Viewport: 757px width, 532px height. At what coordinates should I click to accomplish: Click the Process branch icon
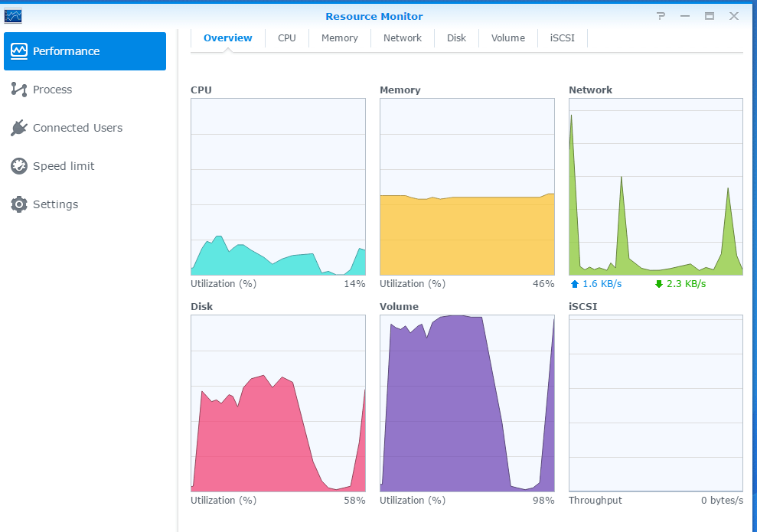click(x=19, y=90)
